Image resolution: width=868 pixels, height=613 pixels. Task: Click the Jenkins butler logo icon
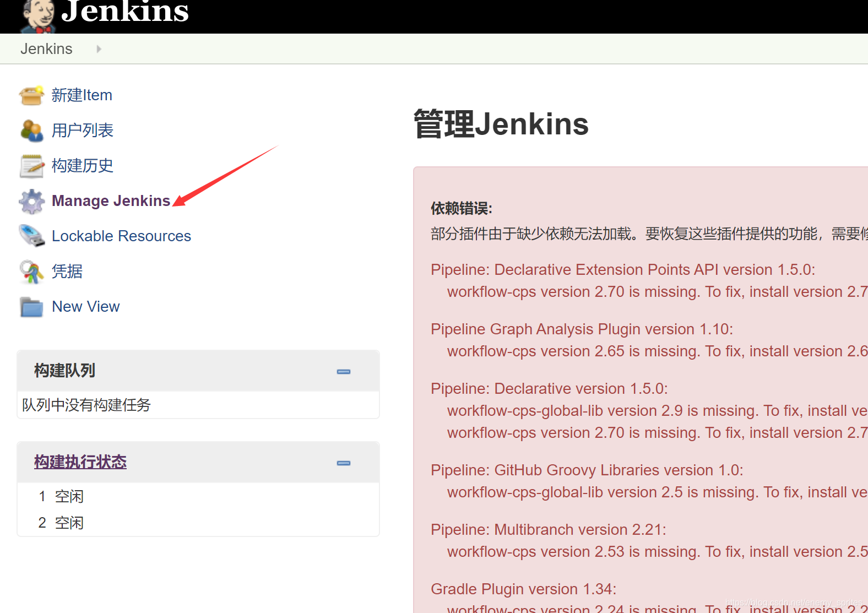(x=39, y=17)
